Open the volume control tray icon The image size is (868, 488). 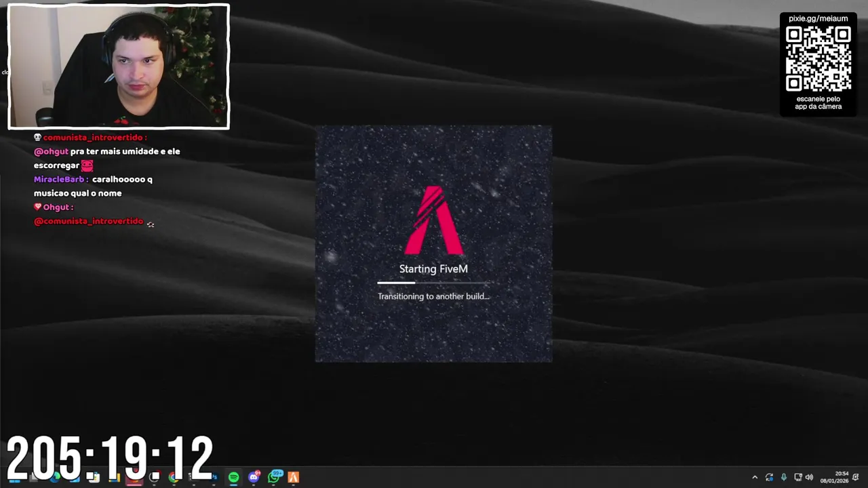click(809, 477)
